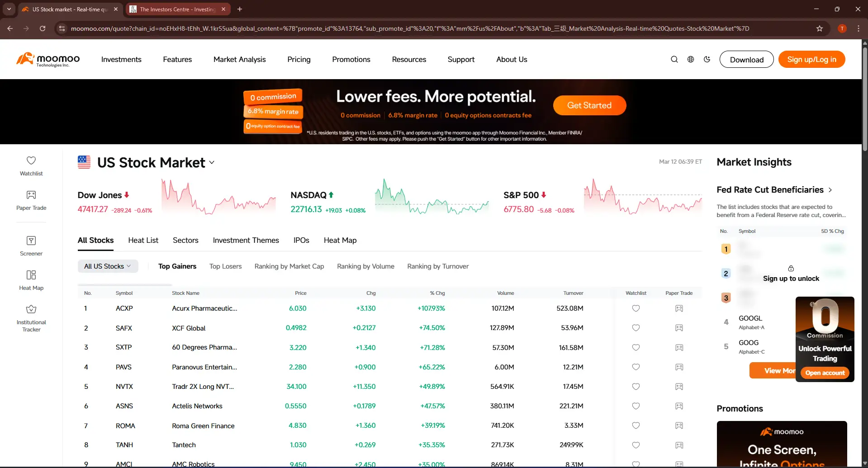Open paper trade for TANH row
The image size is (868, 468).
coord(679,445)
